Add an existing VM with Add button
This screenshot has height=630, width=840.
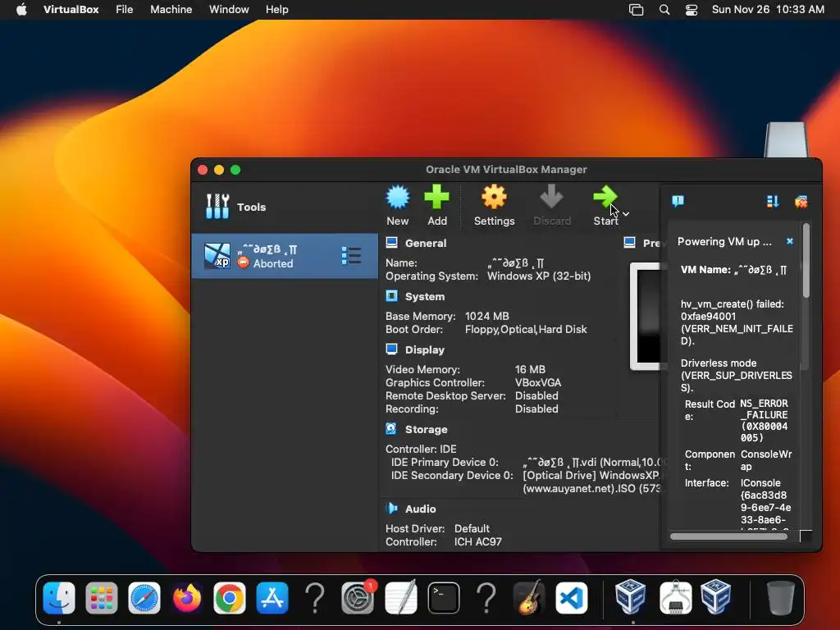(436, 206)
